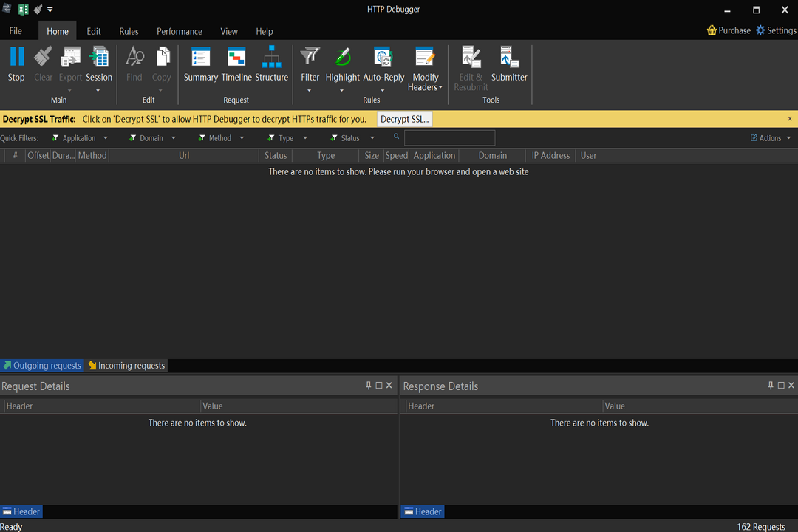Image resolution: width=798 pixels, height=532 pixels.
Task: Click the Highlight rules icon
Action: click(x=342, y=58)
